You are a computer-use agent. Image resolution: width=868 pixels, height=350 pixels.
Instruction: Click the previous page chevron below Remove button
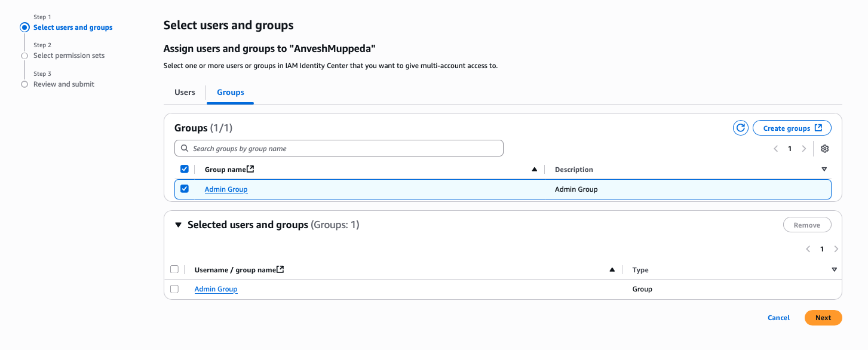(x=808, y=248)
